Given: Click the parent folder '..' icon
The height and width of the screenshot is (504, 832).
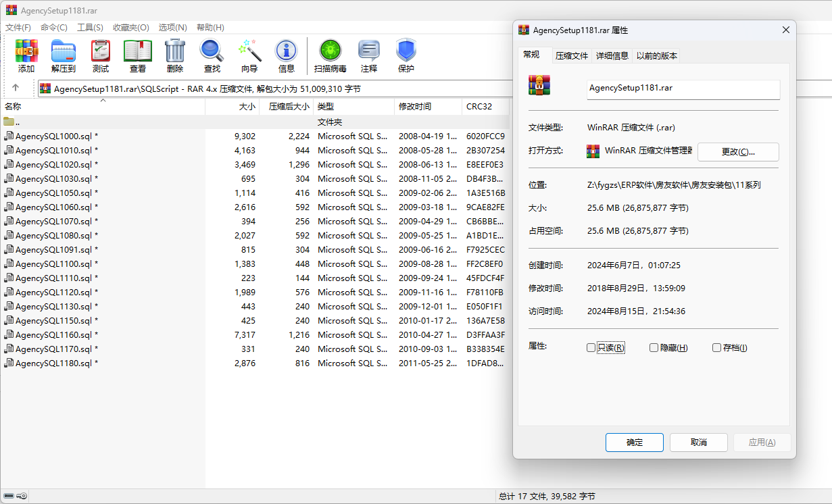Looking at the screenshot, I should 9,122.
